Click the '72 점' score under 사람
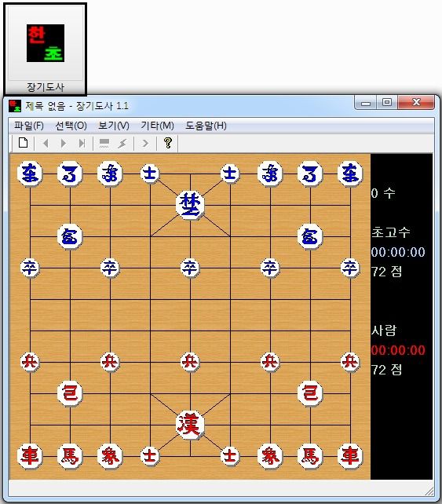Screen dimensions: 442x504 [x=387, y=370]
